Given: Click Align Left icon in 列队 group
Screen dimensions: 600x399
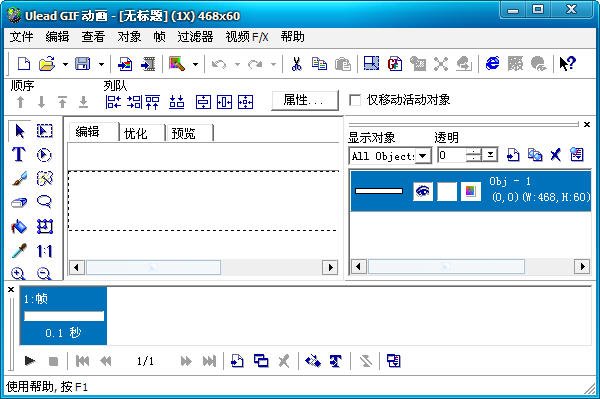Looking at the screenshot, I should (113, 102).
